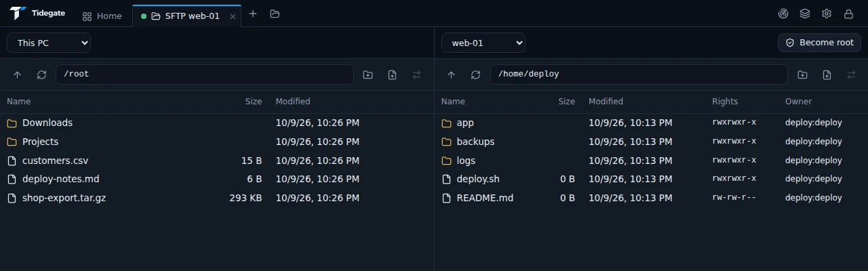
Task: Select the remote backups folder
Action: tap(651, 142)
